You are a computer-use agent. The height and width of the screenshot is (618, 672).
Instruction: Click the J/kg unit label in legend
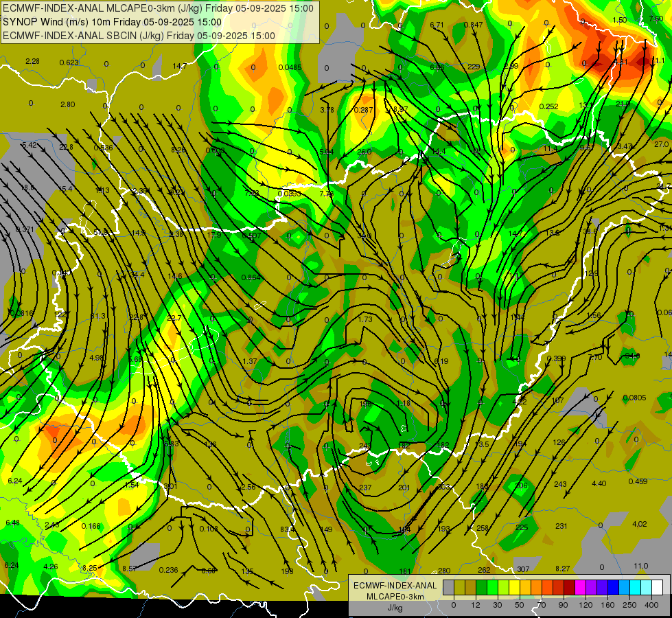tap(395, 608)
